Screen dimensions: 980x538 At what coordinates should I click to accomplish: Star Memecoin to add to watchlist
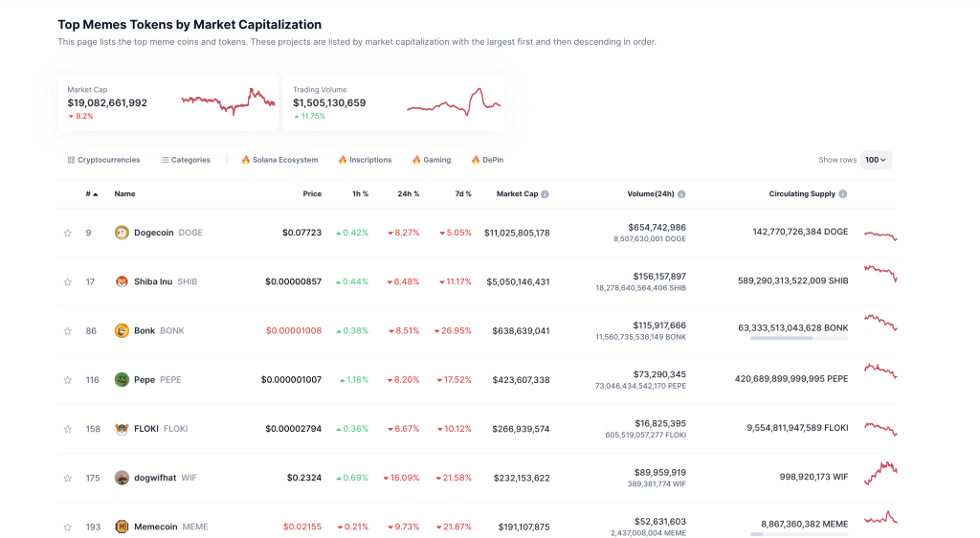tap(68, 527)
